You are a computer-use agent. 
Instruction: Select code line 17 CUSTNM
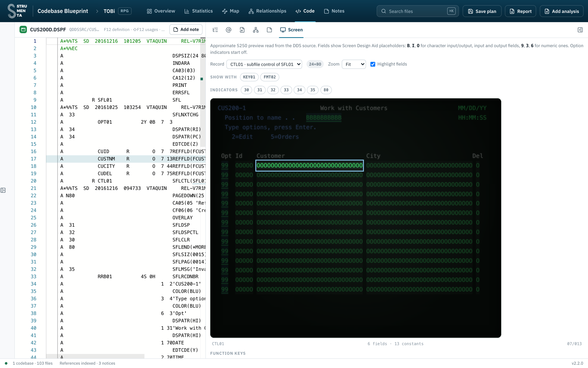(x=126, y=159)
